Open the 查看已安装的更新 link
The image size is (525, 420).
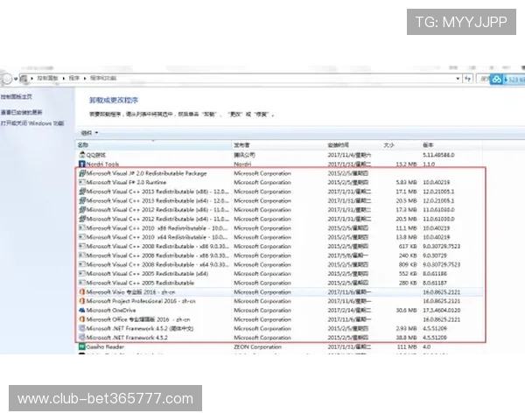pos(21,112)
